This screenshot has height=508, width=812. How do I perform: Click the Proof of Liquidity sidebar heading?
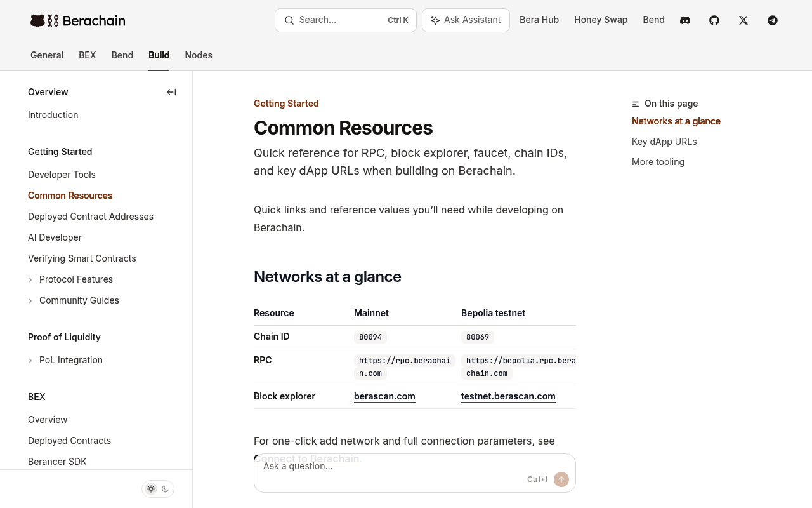coord(64,337)
